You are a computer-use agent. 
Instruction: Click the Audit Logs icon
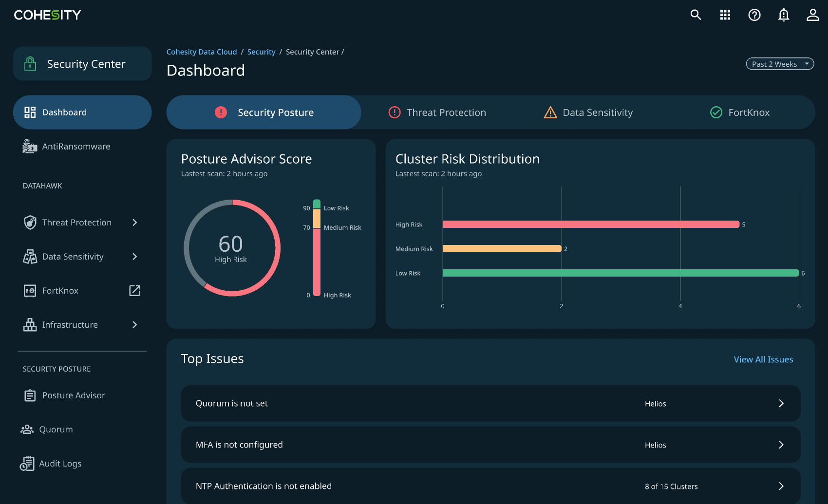(x=27, y=464)
